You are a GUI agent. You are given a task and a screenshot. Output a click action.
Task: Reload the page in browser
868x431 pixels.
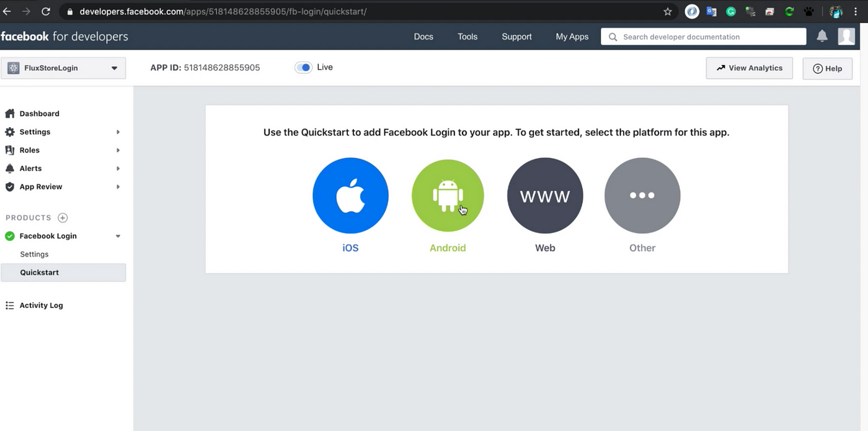pos(46,11)
